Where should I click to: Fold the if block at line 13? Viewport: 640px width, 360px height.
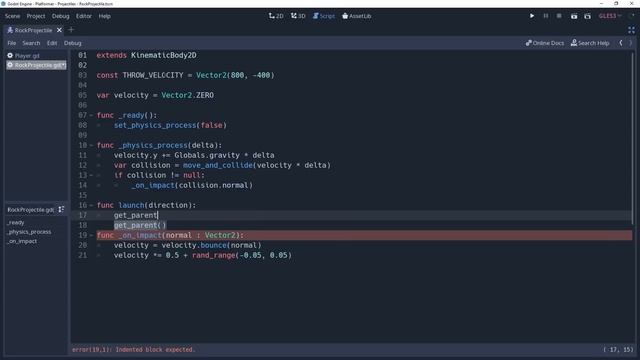point(91,176)
